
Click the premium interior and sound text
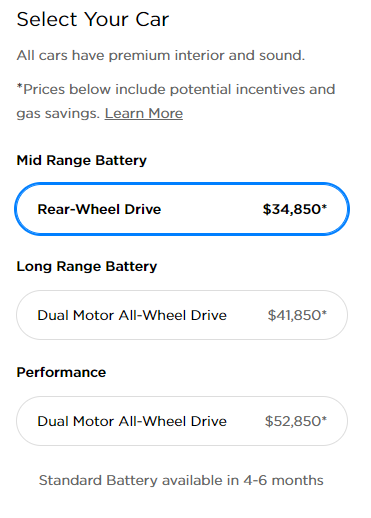[161, 55]
